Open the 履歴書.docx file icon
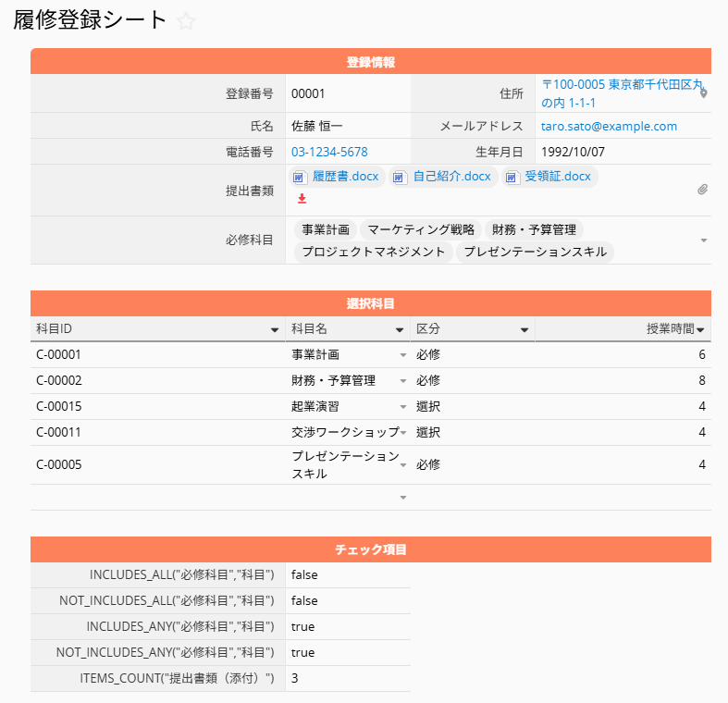 pos(300,177)
